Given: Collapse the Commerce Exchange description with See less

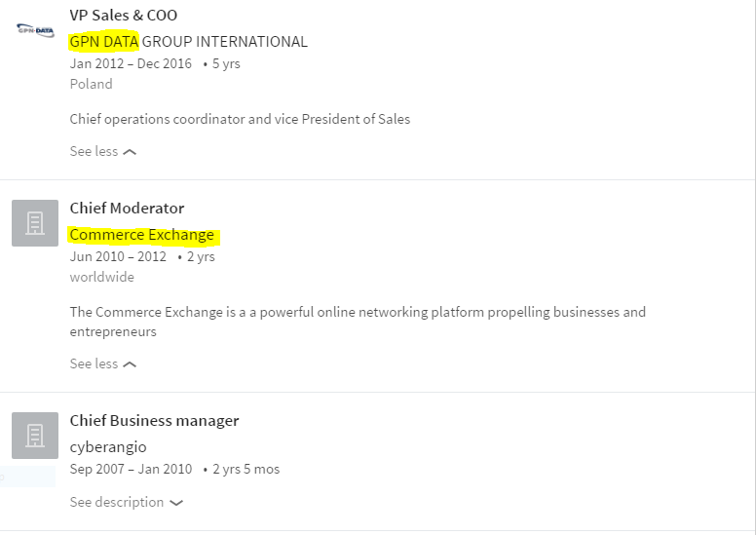Looking at the screenshot, I should (x=103, y=363).
